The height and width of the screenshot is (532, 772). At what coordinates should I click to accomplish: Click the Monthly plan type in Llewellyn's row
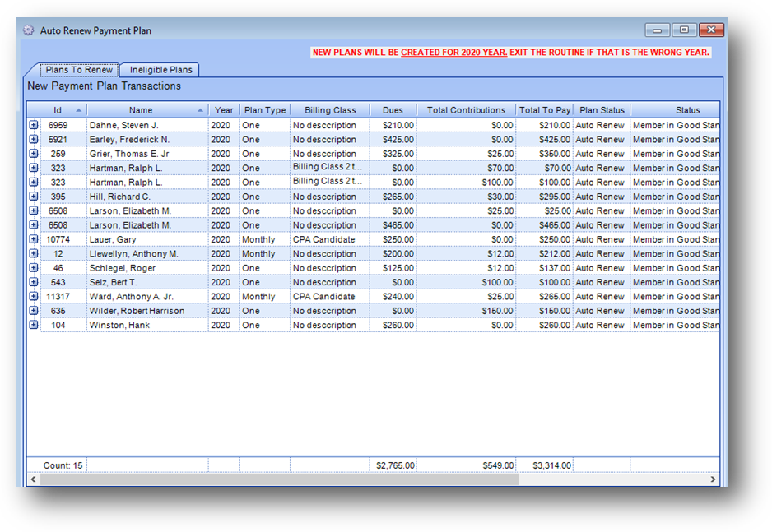tap(265, 254)
